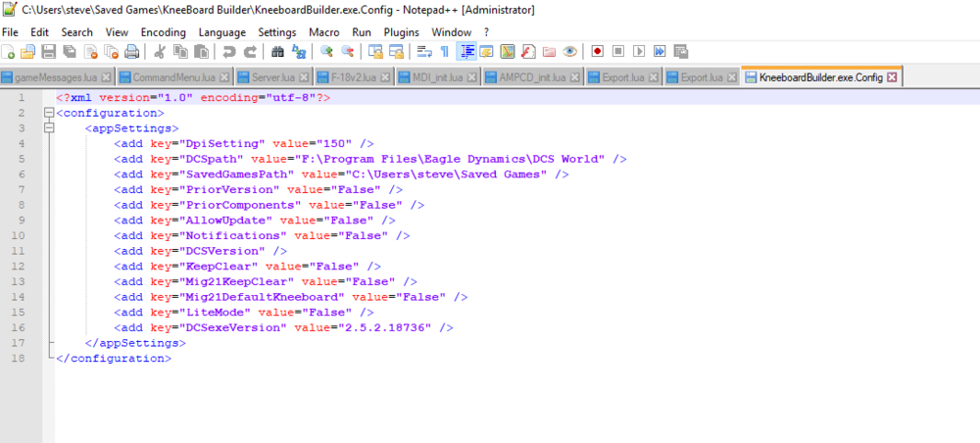Open the File menu
Viewport: 980px width, 443px height.
[x=11, y=32]
